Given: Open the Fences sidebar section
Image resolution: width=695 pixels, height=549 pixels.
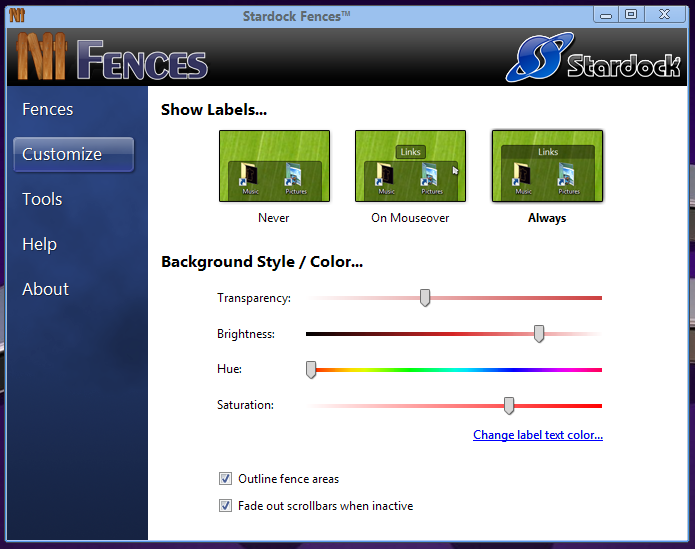Looking at the screenshot, I should point(47,109).
